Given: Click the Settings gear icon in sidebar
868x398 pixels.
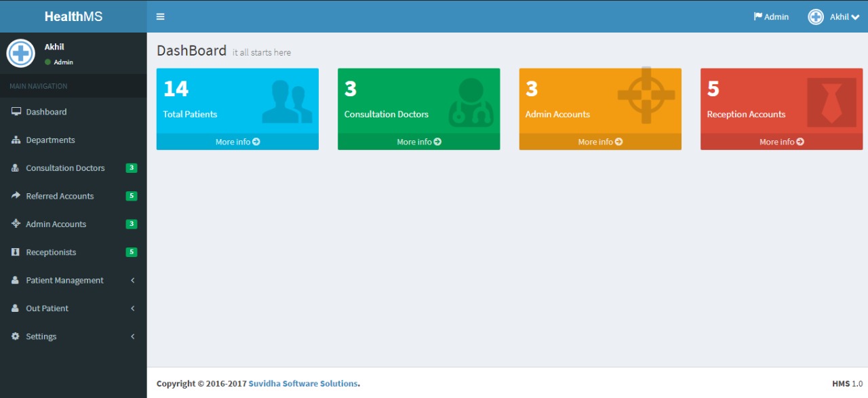Looking at the screenshot, I should 16,336.
